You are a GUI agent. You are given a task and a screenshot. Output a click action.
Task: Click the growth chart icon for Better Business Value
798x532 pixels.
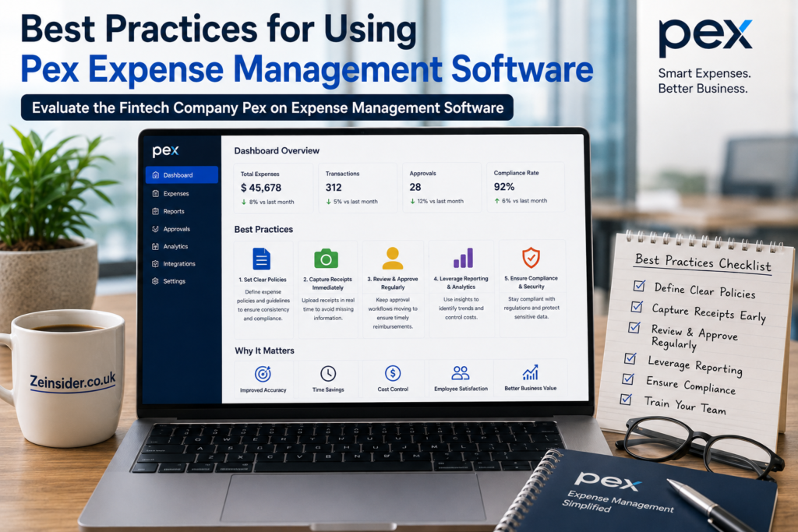point(530,372)
